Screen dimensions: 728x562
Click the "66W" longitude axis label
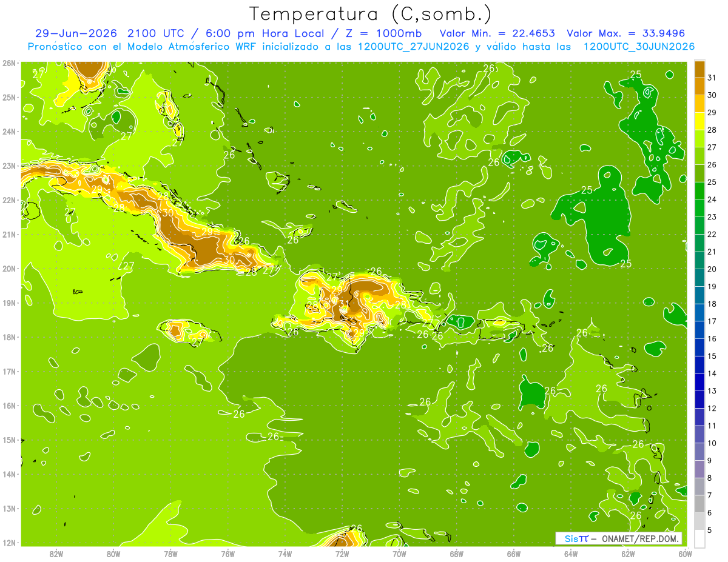coord(513,553)
